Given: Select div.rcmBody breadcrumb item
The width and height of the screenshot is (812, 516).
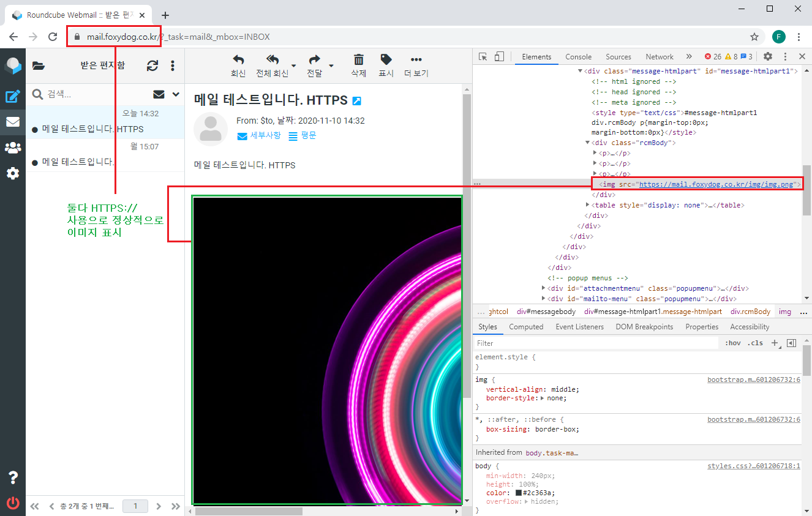Looking at the screenshot, I should [x=750, y=312].
